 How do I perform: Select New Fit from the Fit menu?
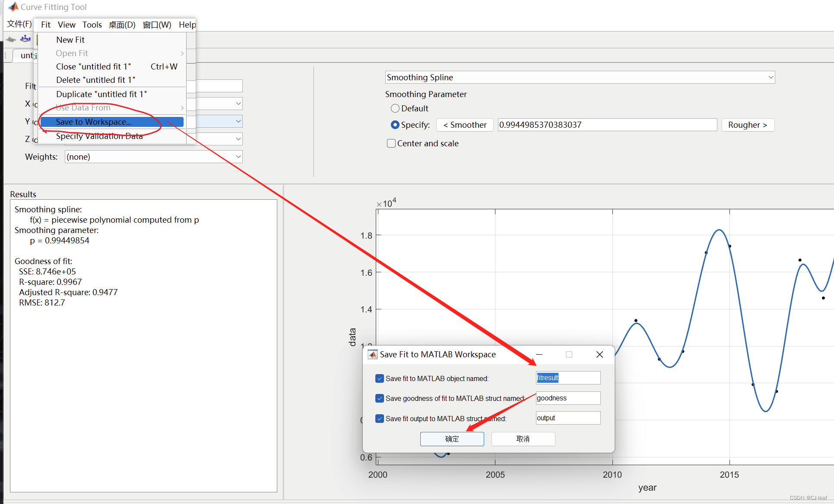pyautogui.click(x=70, y=40)
